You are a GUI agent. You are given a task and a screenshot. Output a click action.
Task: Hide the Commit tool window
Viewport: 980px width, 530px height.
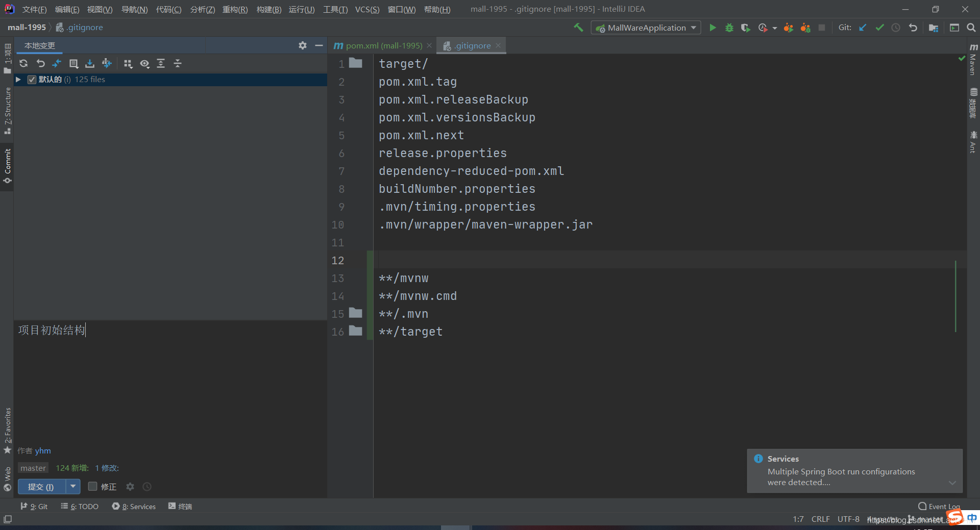coord(319,45)
